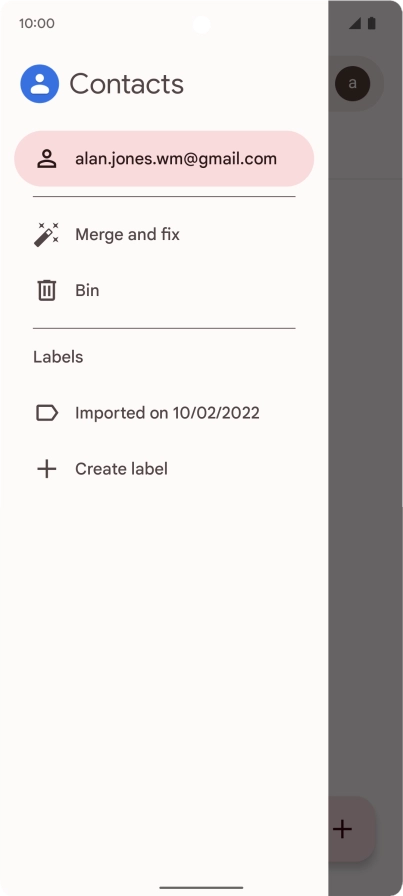Click the person icon beside the email

coord(46,159)
